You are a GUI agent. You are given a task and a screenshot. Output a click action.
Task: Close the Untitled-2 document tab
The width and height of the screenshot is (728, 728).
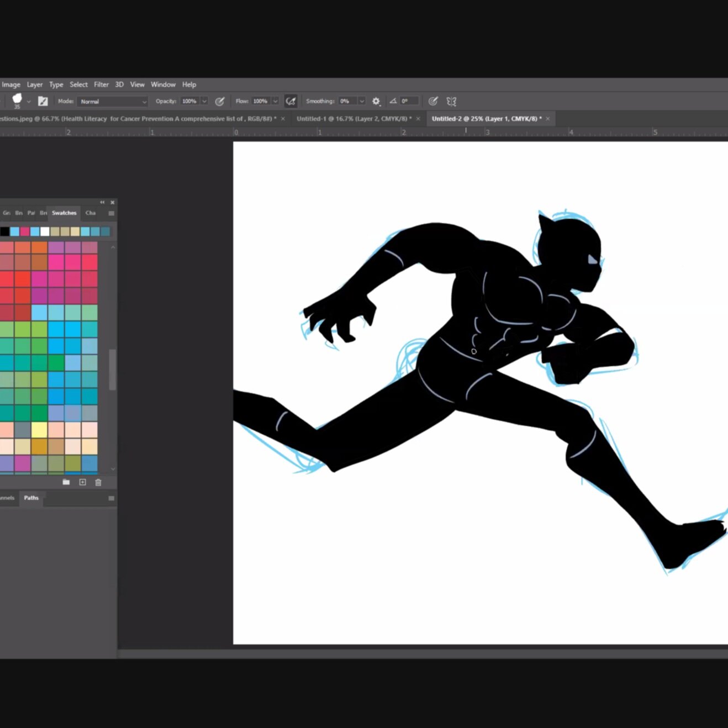click(x=548, y=119)
